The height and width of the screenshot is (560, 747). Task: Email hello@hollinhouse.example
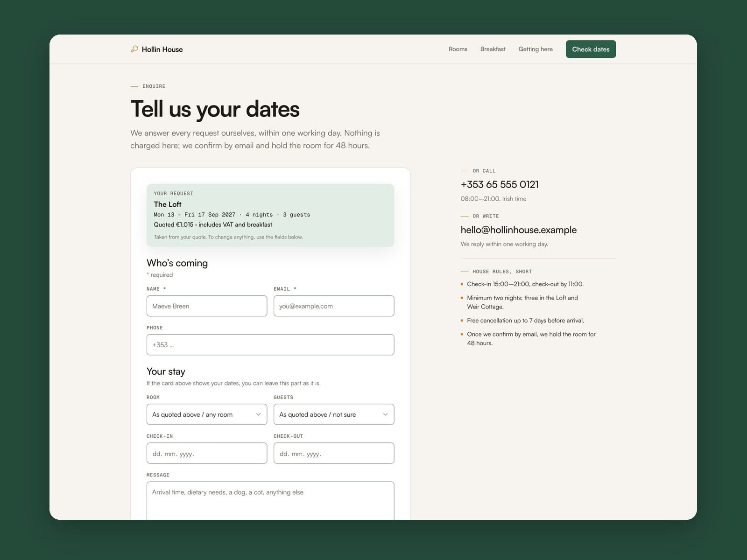tap(519, 230)
